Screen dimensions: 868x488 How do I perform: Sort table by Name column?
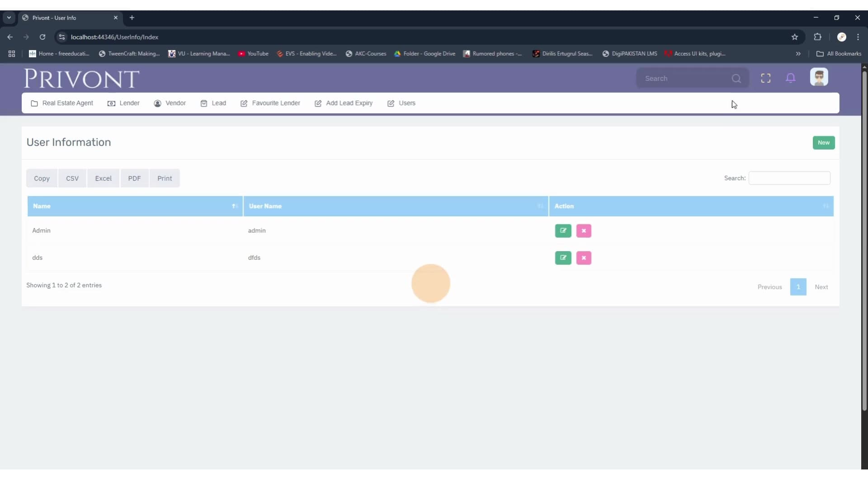click(135, 206)
